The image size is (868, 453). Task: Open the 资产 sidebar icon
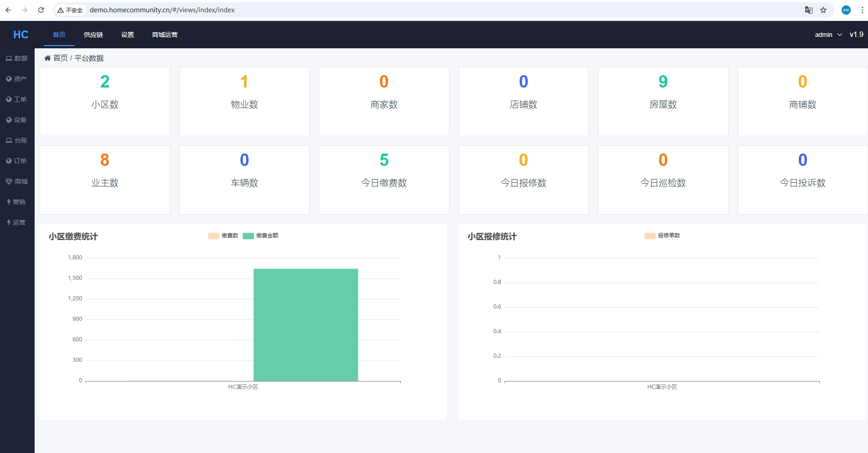pos(9,79)
